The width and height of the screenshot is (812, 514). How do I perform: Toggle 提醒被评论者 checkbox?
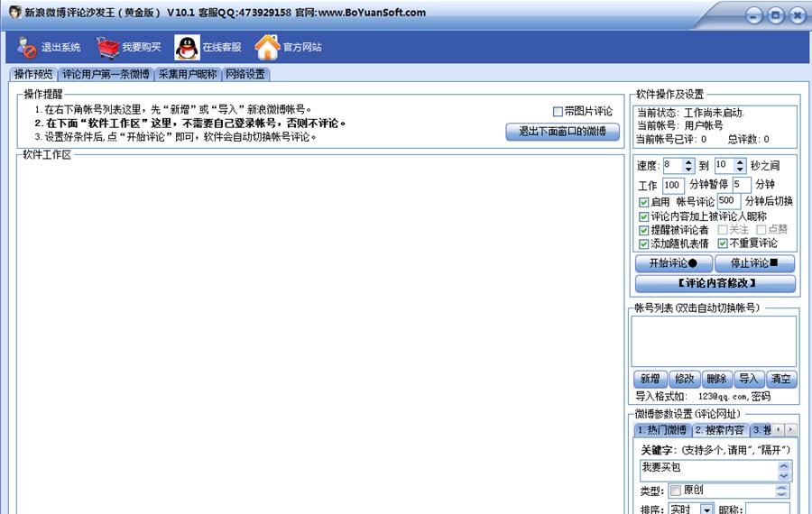click(643, 230)
